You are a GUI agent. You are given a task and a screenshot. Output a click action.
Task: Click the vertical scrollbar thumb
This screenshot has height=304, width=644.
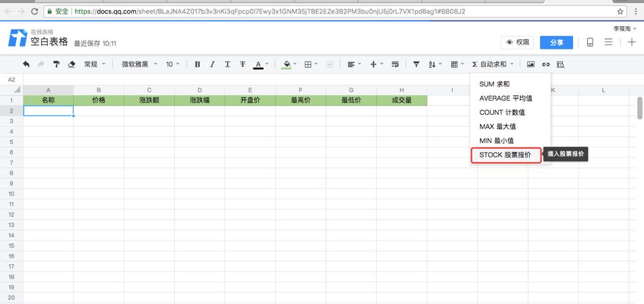pos(639,108)
